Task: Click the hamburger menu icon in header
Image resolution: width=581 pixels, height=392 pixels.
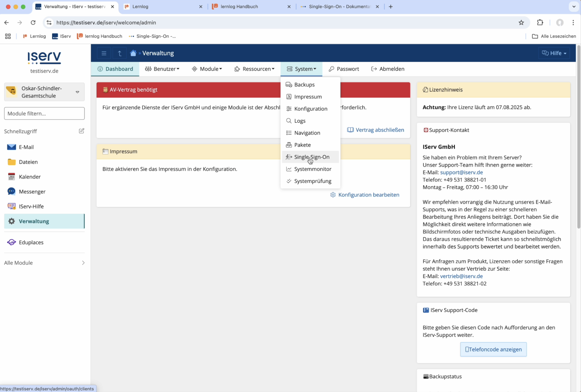Action: coord(104,53)
